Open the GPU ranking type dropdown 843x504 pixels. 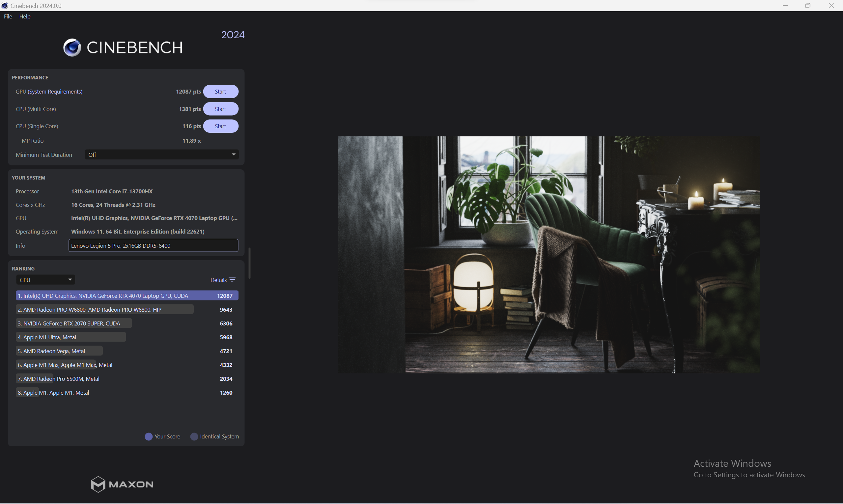tap(45, 280)
